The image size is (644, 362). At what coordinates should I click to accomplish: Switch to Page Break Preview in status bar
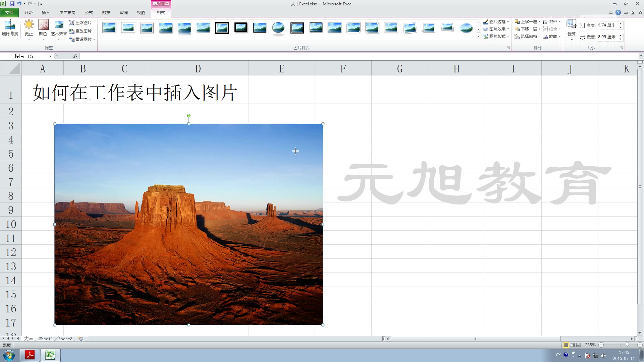tap(578, 345)
